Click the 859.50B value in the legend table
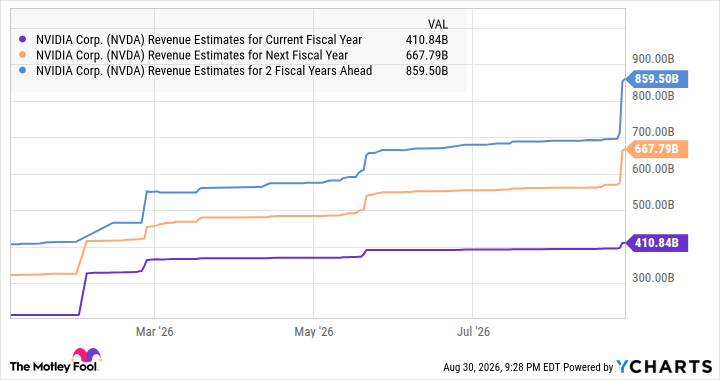Screen dimensions: 720x380 tap(427, 71)
